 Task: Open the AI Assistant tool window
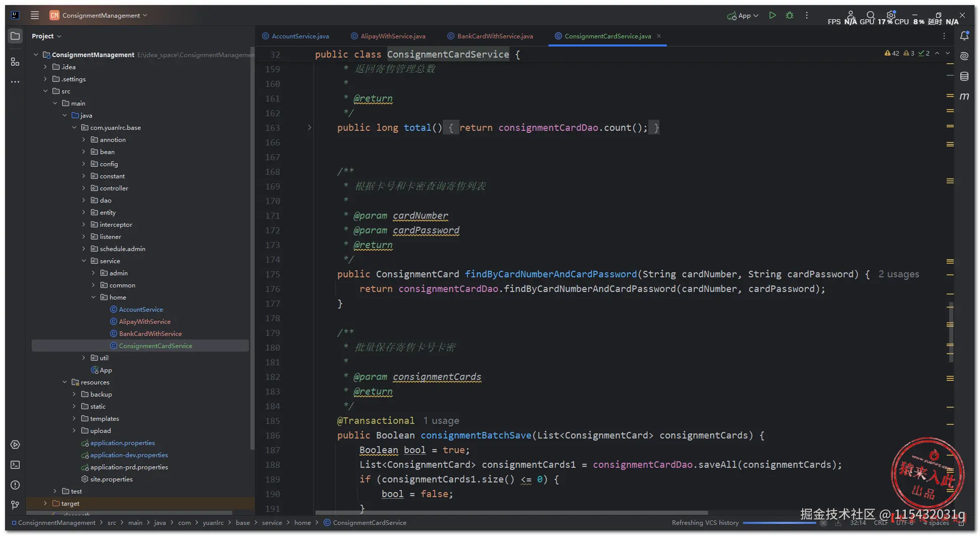point(964,56)
